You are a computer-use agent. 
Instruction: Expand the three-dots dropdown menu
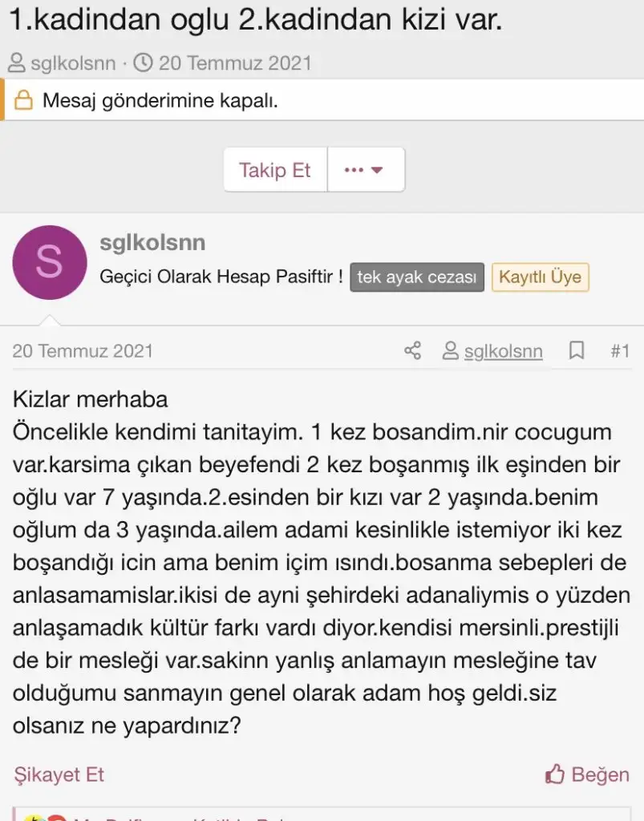365,170
